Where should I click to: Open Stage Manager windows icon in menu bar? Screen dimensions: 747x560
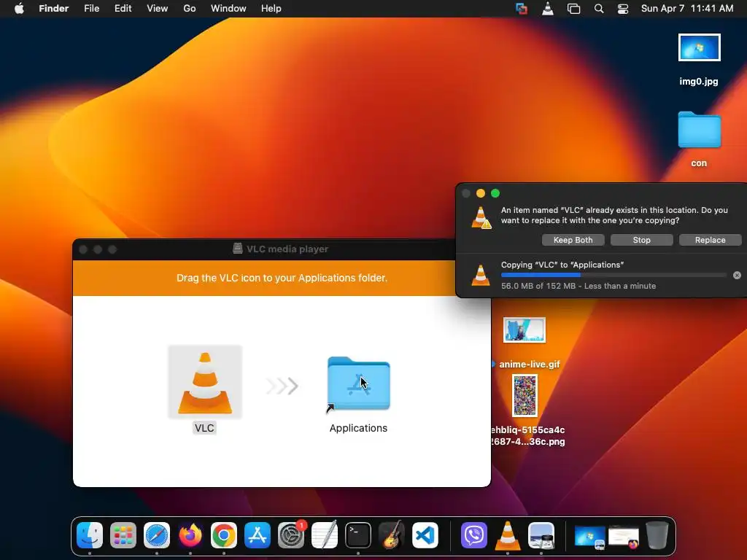tap(573, 9)
